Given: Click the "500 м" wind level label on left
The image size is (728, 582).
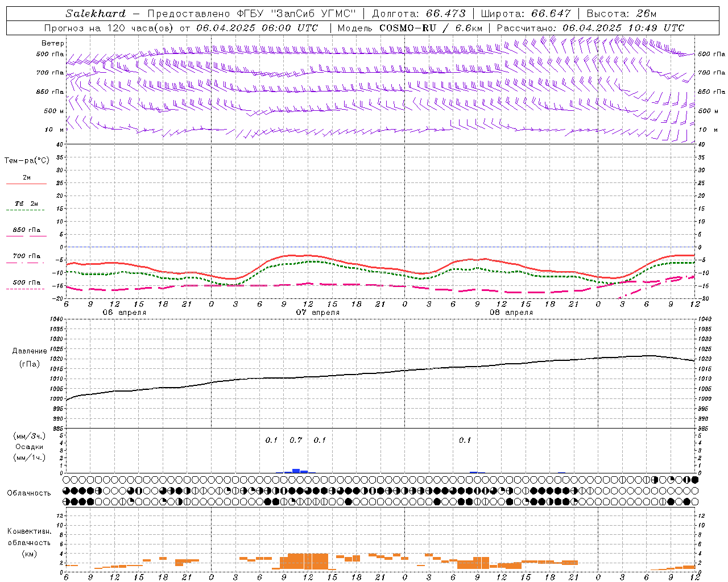Looking at the screenshot, I should [x=54, y=111].
